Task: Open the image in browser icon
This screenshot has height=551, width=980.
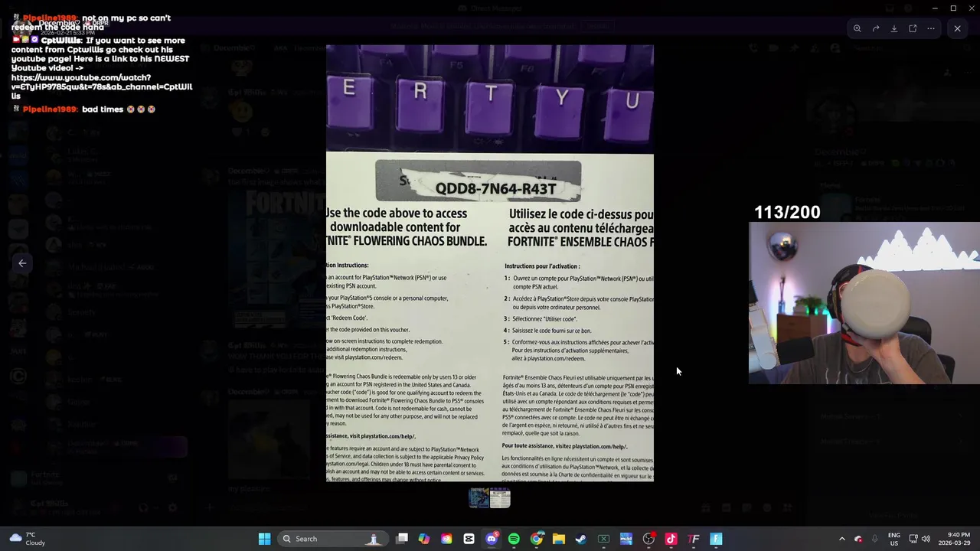Action: [x=913, y=28]
